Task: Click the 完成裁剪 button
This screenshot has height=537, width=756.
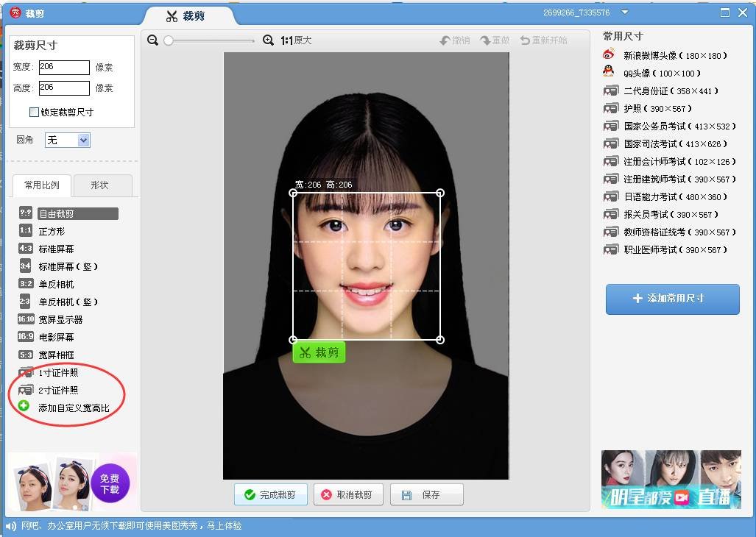Action: click(270, 495)
